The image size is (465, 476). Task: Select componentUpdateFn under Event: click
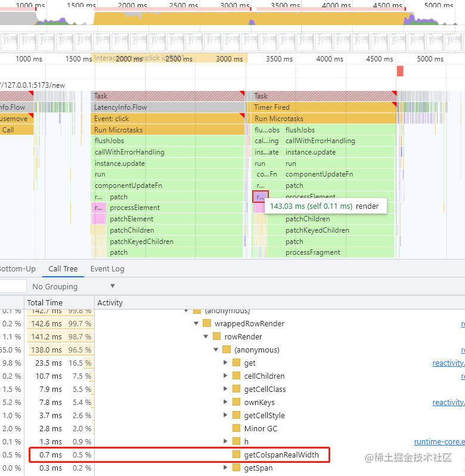point(168,186)
